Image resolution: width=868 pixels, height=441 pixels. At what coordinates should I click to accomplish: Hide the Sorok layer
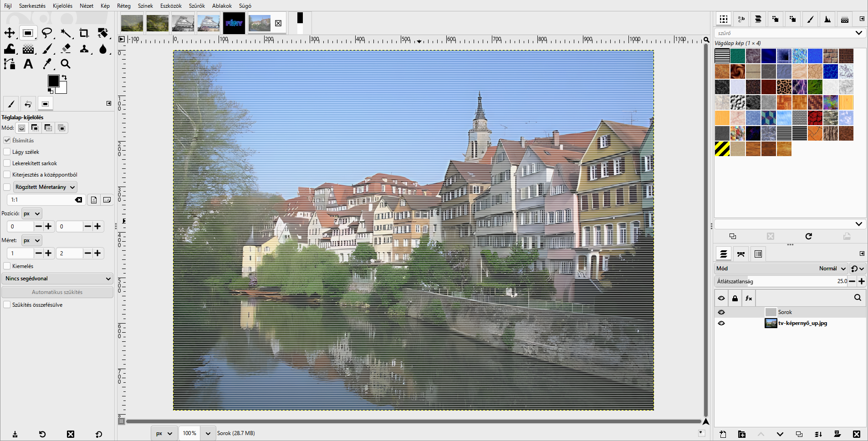click(721, 312)
